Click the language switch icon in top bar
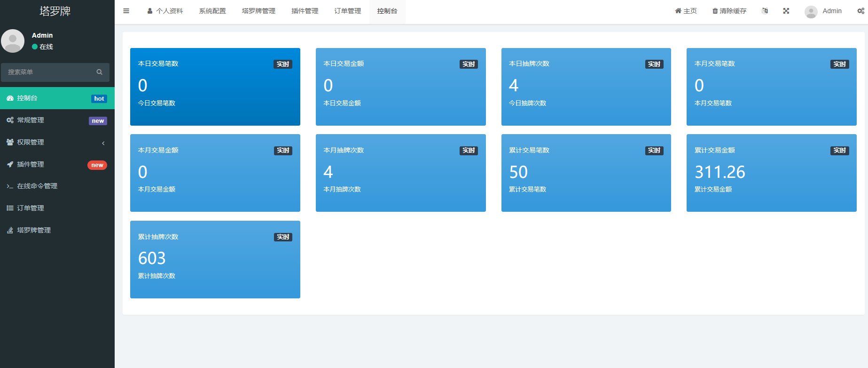Image resolution: width=868 pixels, height=368 pixels. pos(765,11)
